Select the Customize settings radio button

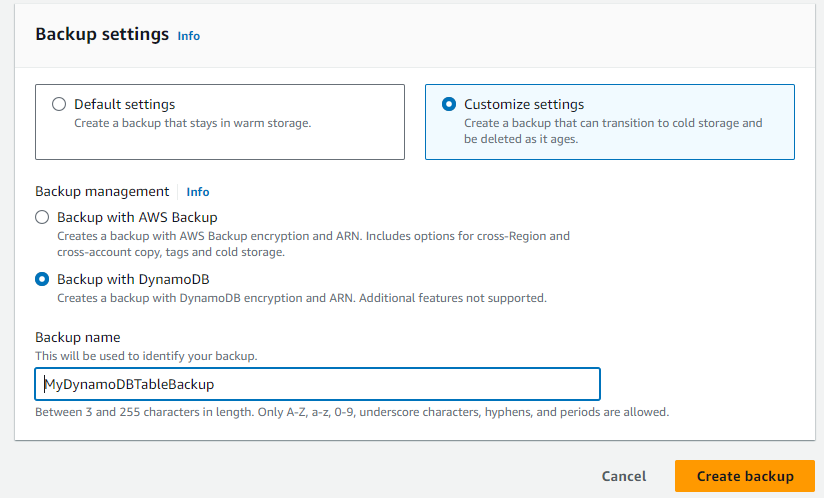click(x=449, y=104)
